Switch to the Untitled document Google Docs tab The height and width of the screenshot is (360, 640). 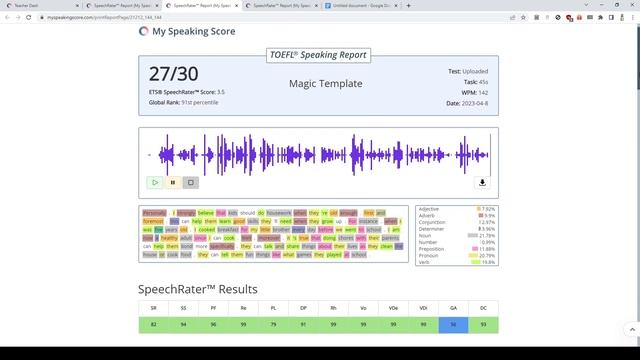[x=361, y=6]
